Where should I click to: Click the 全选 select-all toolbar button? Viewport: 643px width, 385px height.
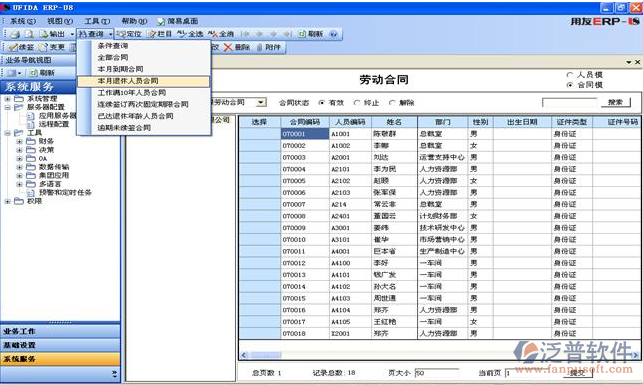click(190, 34)
